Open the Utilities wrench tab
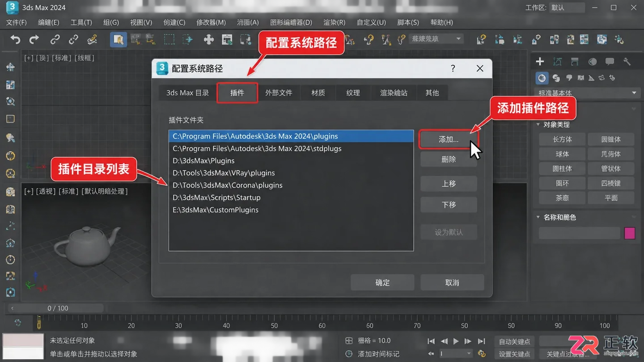 (627, 62)
